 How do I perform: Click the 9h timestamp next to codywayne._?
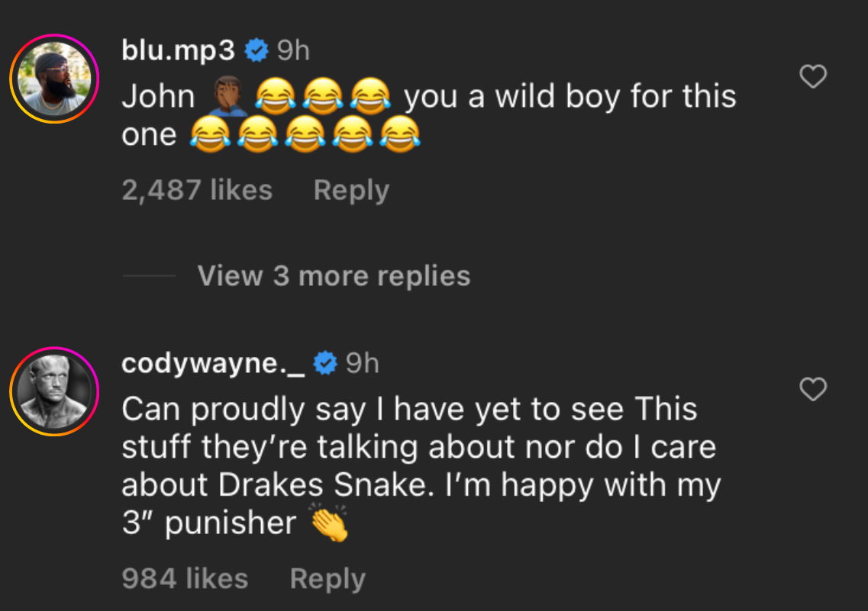(x=362, y=364)
